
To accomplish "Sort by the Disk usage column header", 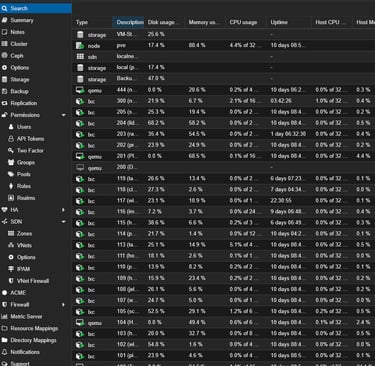I will [165, 22].
